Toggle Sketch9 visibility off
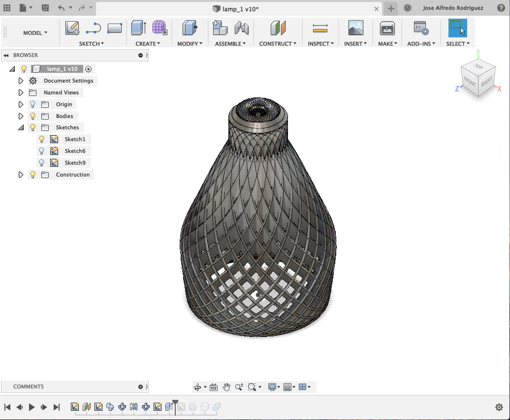This screenshot has width=510, height=420. pos(41,163)
